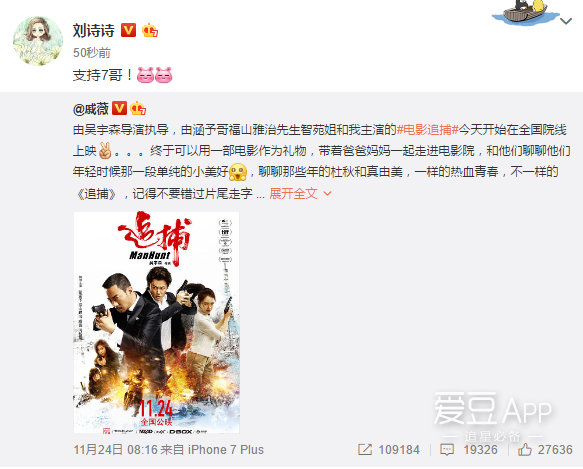The width and height of the screenshot is (583, 469).
Task: Click the 刘诗诗 username link
Action: tap(94, 30)
